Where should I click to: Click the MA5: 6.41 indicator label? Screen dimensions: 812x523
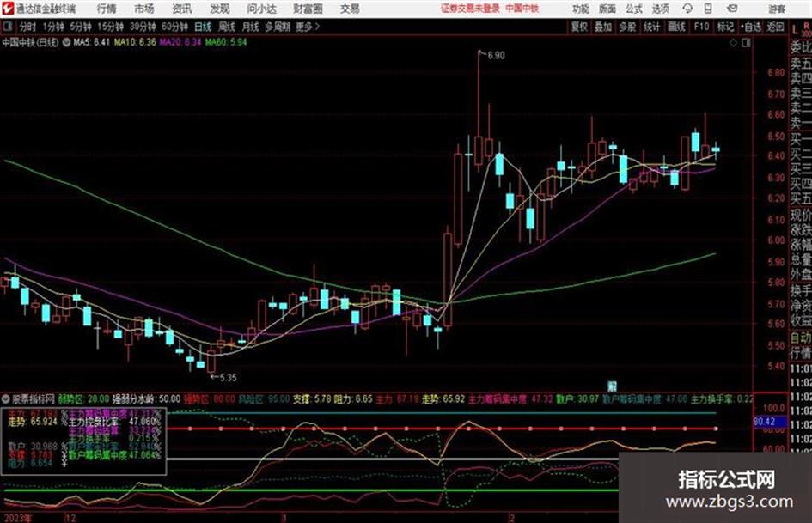[91, 42]
